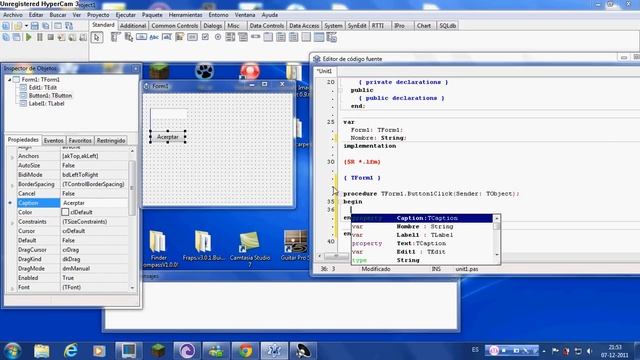The height and width of the screenshot is (360, 640).
Task: Select the TScrollBar component icon
Action: (x=256, y=37)
